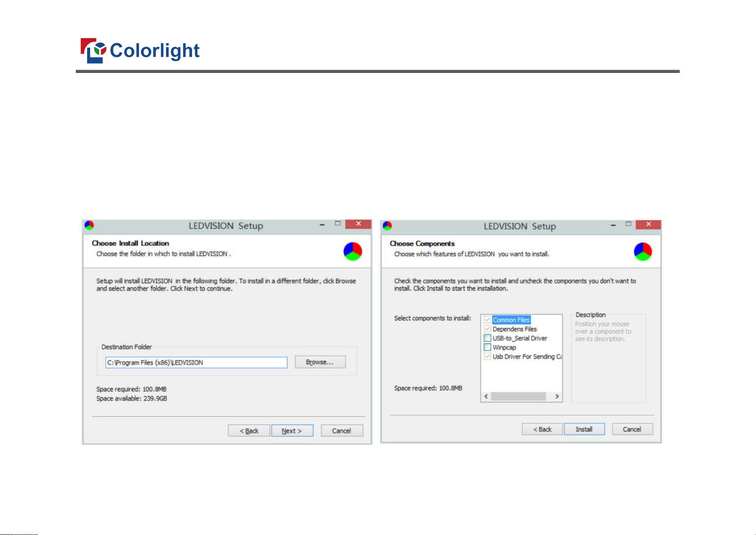
Task: Select the Dependens Files list entry
Action: (x=515, y=329)
